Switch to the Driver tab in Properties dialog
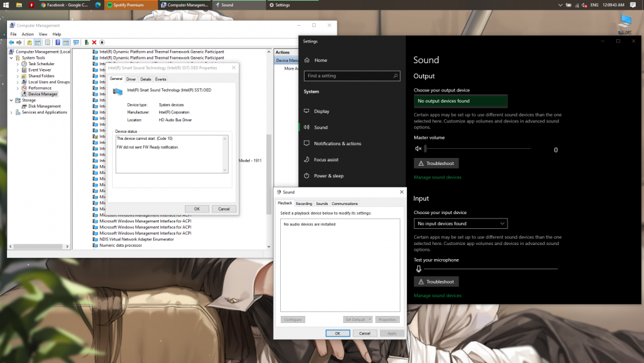This screenshot has height=363, width=644. coord(131,79)
